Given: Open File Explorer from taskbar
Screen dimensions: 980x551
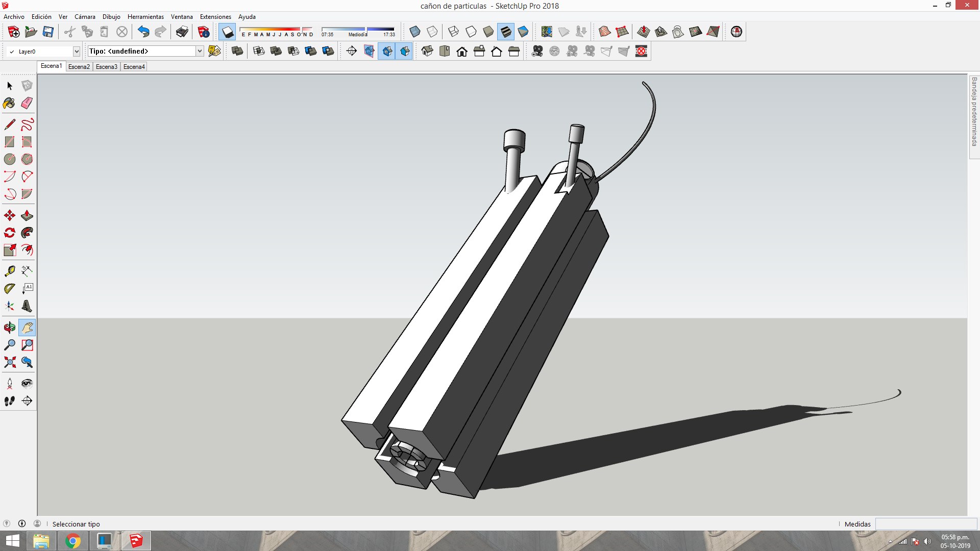Looking at the screenshot, I should 41,541.
